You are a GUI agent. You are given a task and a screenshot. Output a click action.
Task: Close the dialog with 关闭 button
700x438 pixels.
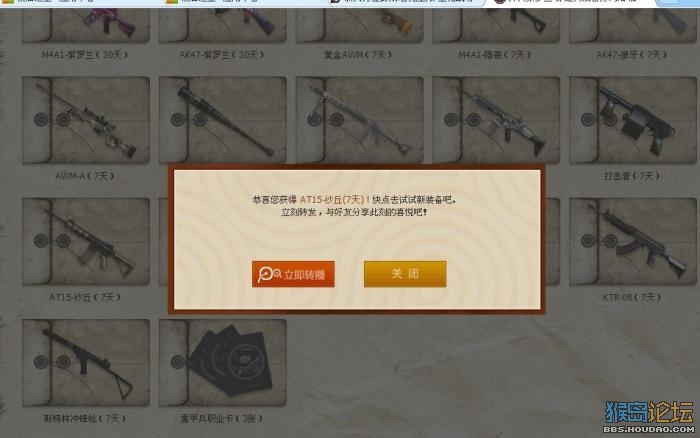(x=405, y=274)
